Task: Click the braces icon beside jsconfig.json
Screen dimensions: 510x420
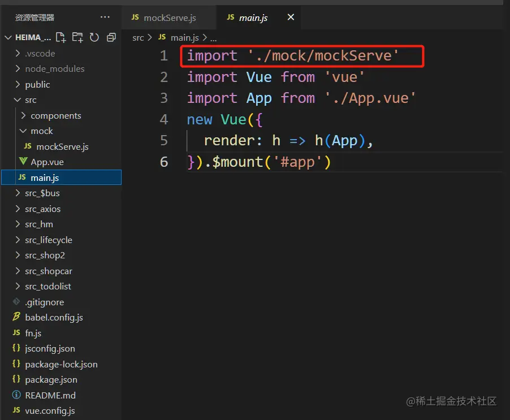Action: [16, 348]
